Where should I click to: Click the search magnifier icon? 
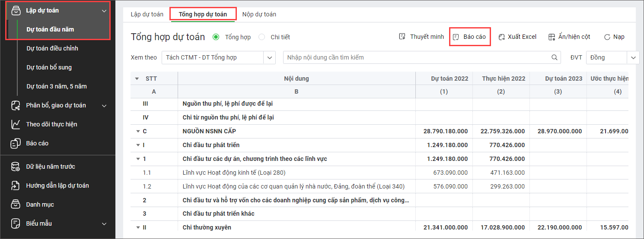(554, 57)
